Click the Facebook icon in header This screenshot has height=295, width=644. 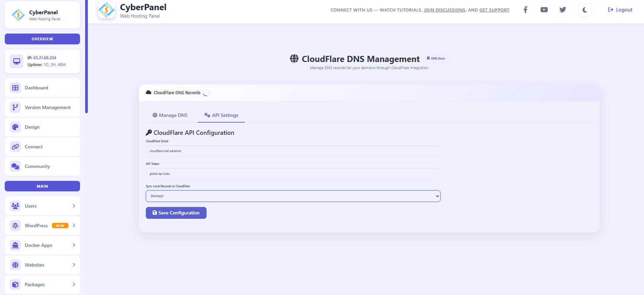point(525,10)
